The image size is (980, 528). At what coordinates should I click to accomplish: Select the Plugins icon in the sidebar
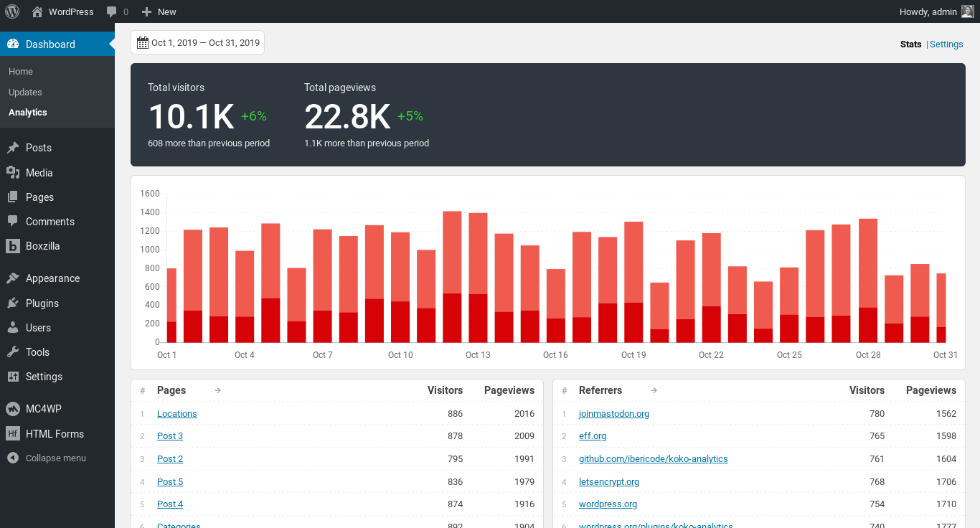[13, 303]
